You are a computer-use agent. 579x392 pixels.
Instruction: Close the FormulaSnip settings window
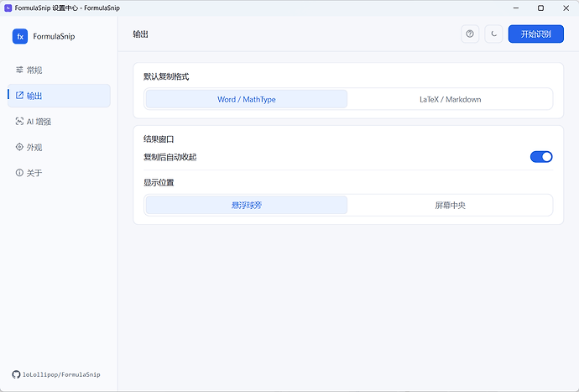click(x=566, y=8)
